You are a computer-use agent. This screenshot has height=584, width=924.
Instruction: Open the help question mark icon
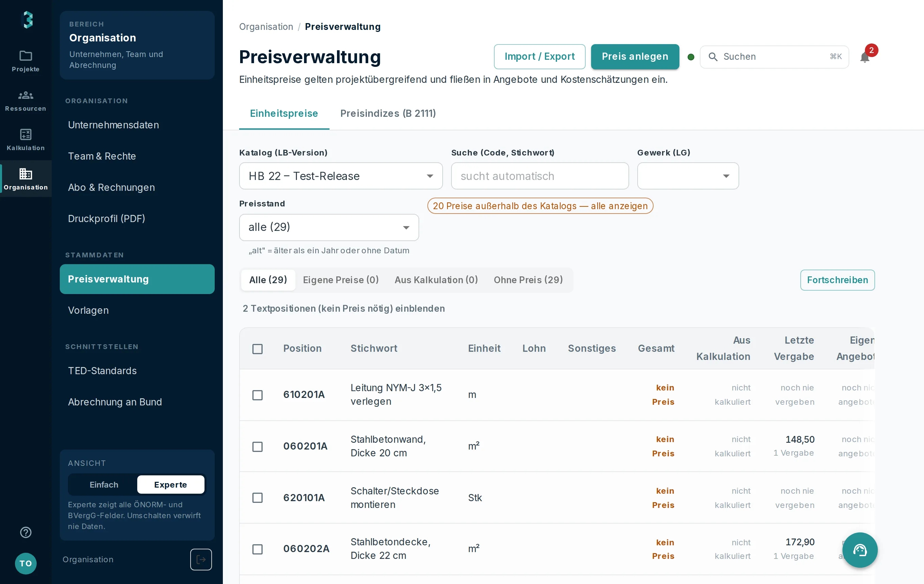click(26, 532)
